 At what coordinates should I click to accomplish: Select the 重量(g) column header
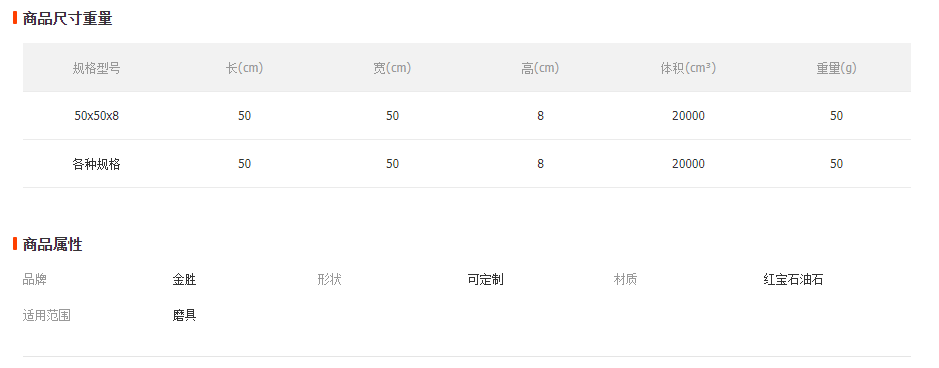click(837, 68)
